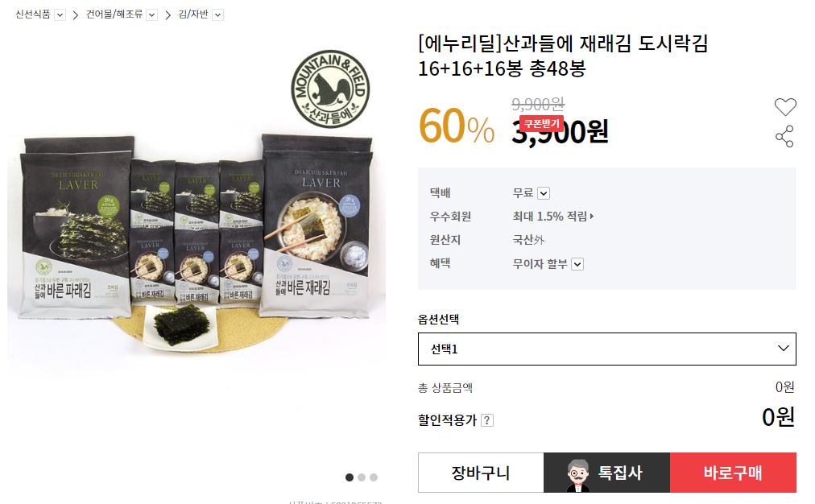Open the share icon options
The image size is (815, 504).
point(785,137)
